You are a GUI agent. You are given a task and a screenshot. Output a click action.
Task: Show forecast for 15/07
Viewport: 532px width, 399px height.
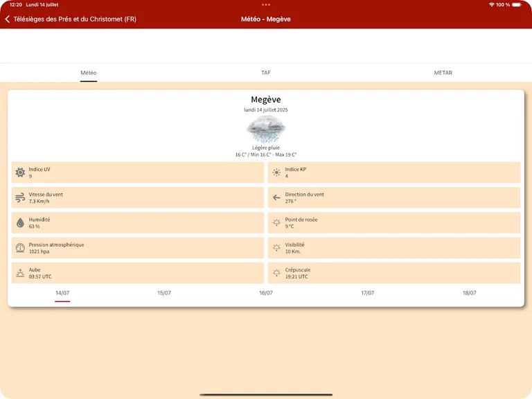tap(164, 293)
